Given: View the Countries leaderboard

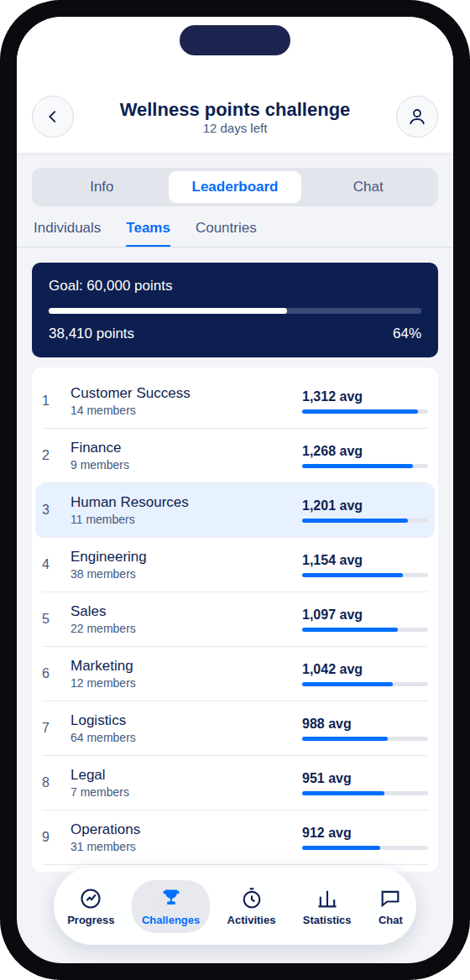Looking at the screenshot, I should click(x=227, y=227).
